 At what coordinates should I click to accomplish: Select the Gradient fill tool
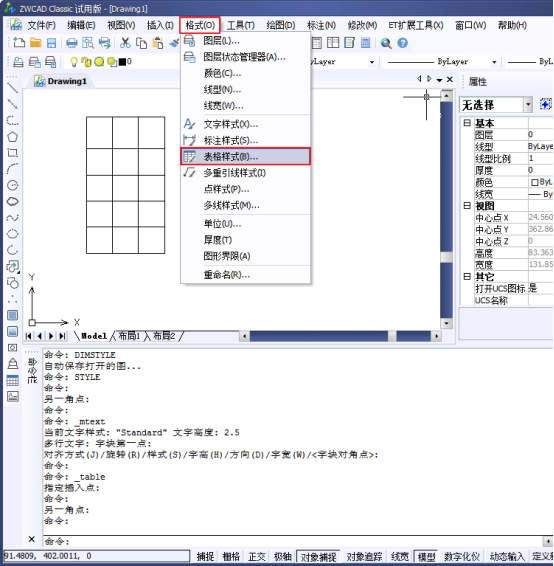coord(12,331)
